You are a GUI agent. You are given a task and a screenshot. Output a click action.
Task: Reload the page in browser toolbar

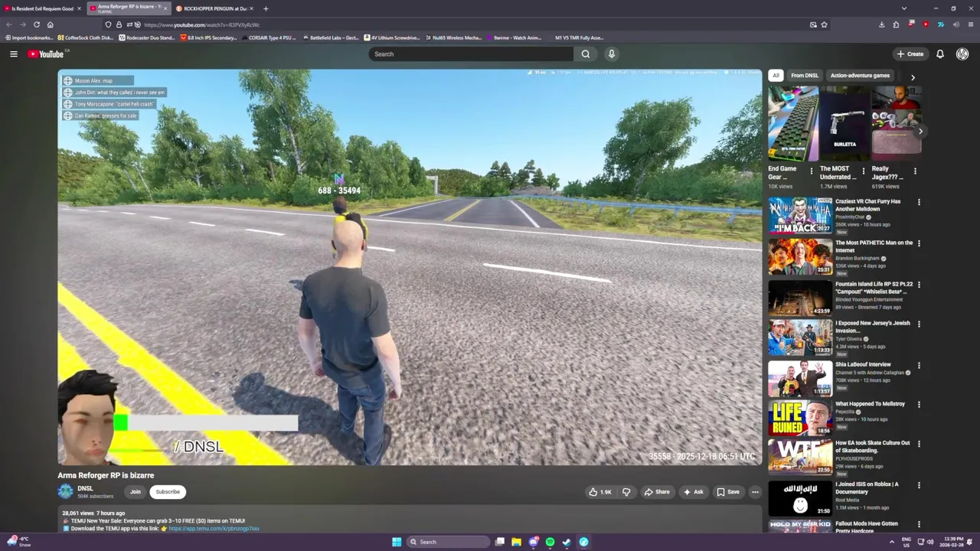pos(36,24)
